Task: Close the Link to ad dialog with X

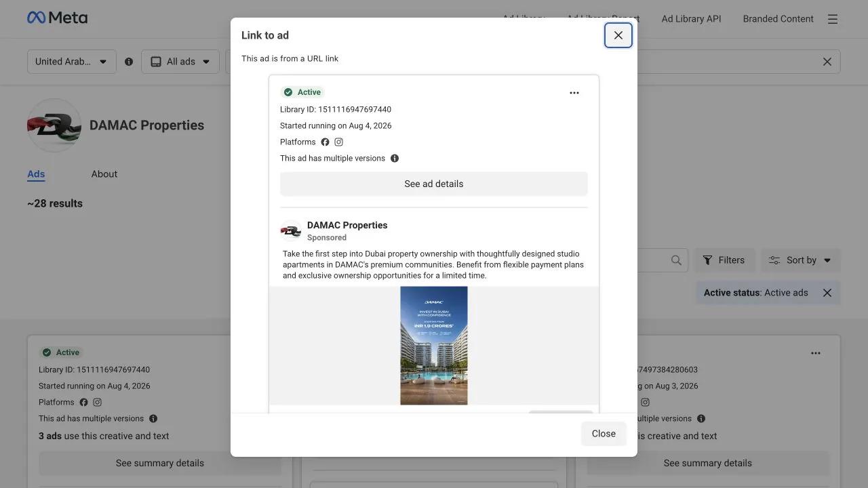Action: click(618, 35)
